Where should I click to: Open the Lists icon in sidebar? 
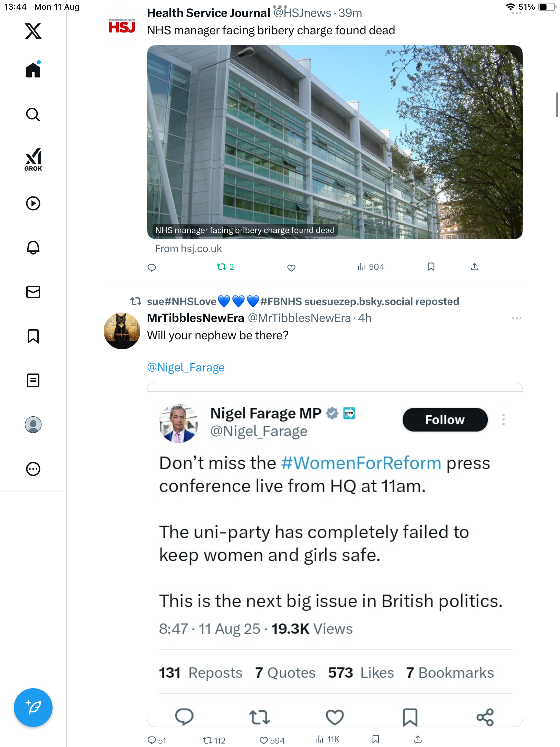click(33, 380)
